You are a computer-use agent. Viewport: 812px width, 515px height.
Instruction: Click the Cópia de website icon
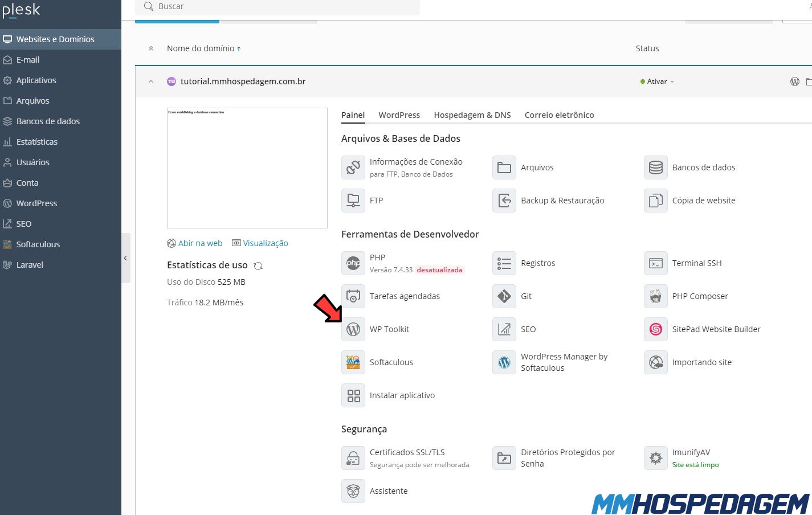[656, 201]
